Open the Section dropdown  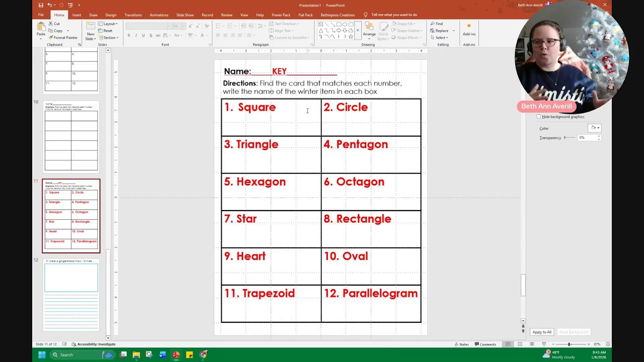(x=108, y=38)
